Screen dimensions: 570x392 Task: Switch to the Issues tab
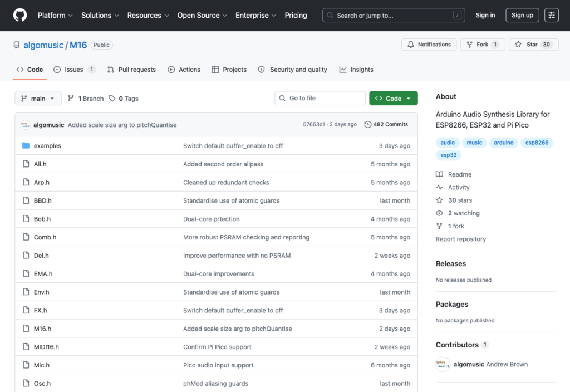click(75, 70)
